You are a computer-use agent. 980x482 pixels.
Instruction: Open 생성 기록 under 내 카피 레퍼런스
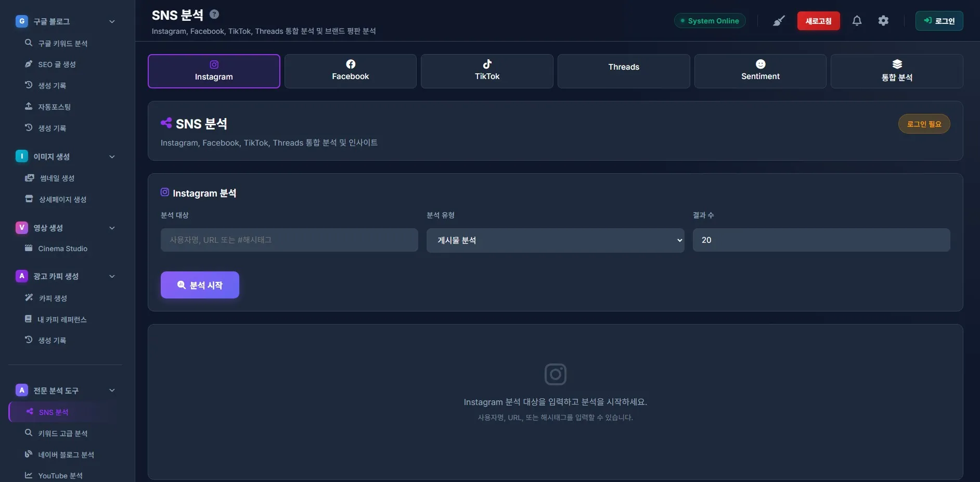point(65,340)
